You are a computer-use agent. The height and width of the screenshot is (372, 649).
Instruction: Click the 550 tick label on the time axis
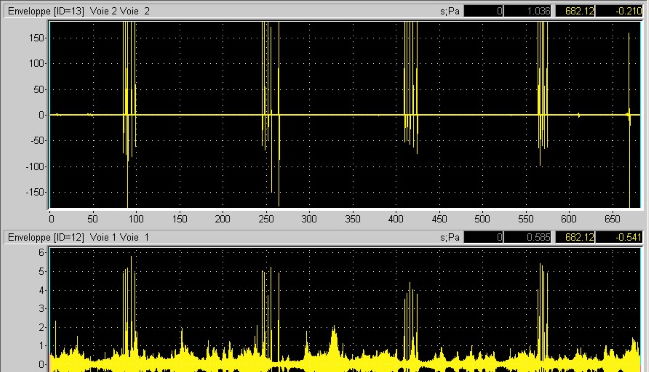coord(526,219)
